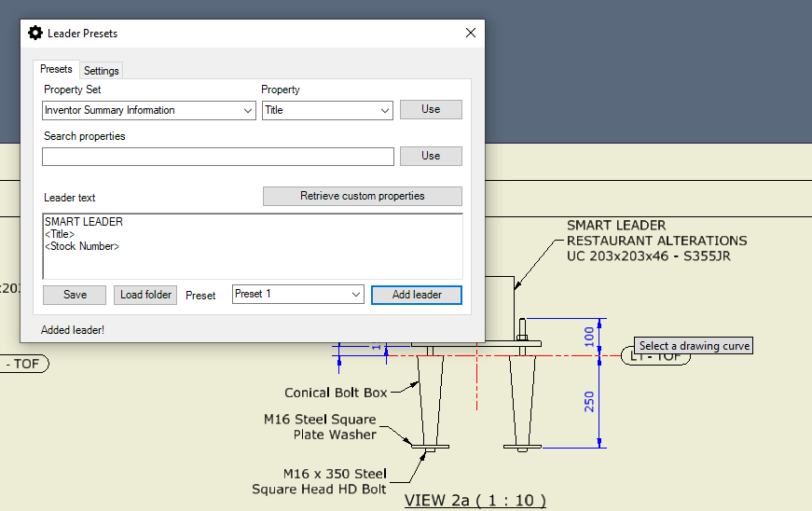Click the Add leader button
812x511 pixels.
tap(417, 295)
